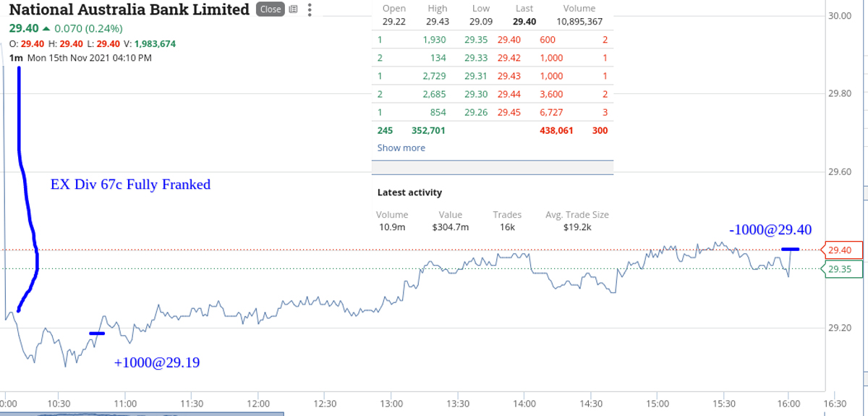
Task: Select the EX Div 67c Fully Franked annotation
Action: 130,184
